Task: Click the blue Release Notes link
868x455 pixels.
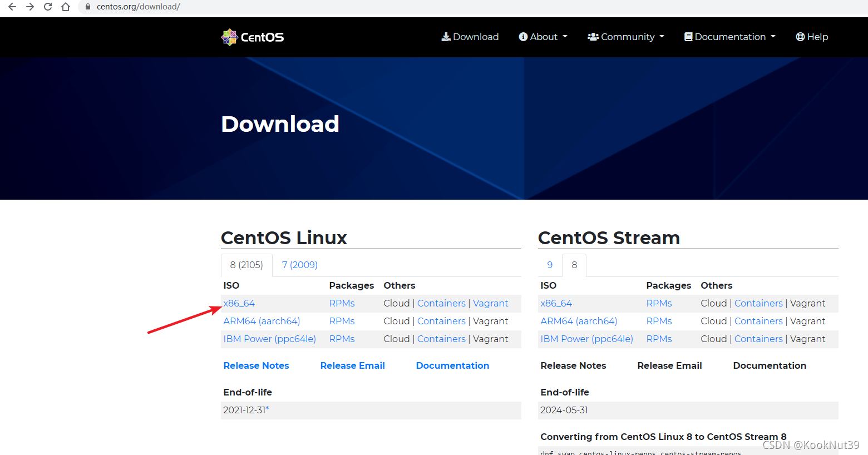Action: [256, 365]
